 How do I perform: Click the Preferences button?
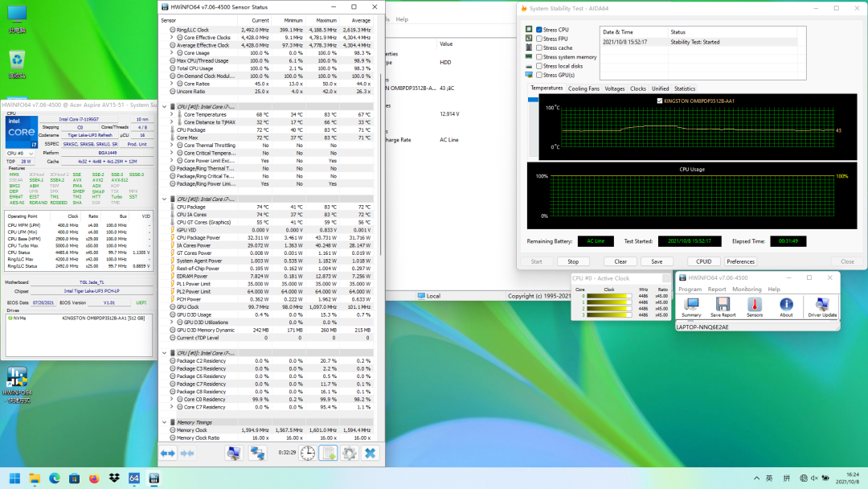(740, 261)
